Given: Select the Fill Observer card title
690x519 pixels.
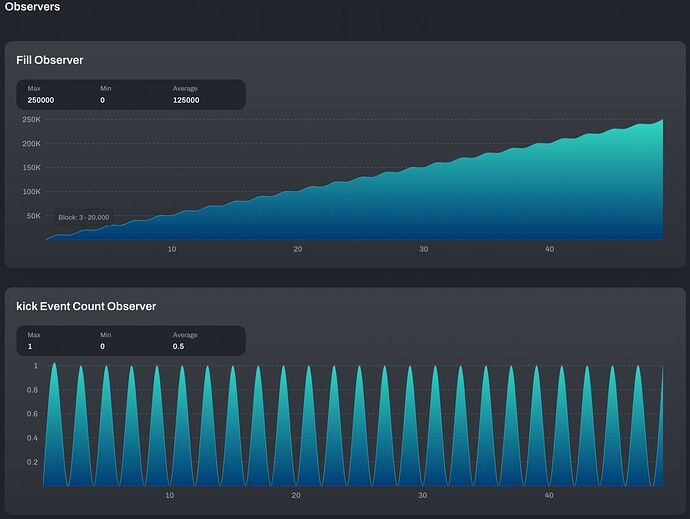Looking at the screenshot, I should pos(50,60).
